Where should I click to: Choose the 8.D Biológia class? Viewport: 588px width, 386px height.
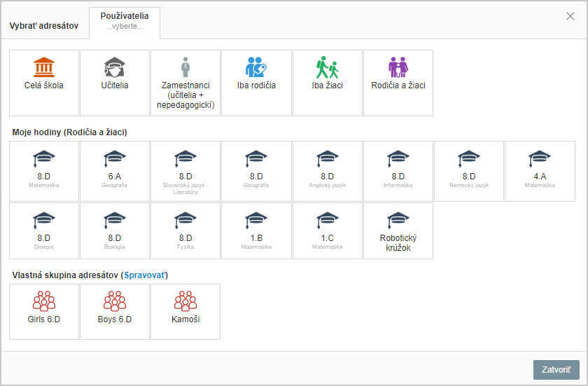coord(115,230)
